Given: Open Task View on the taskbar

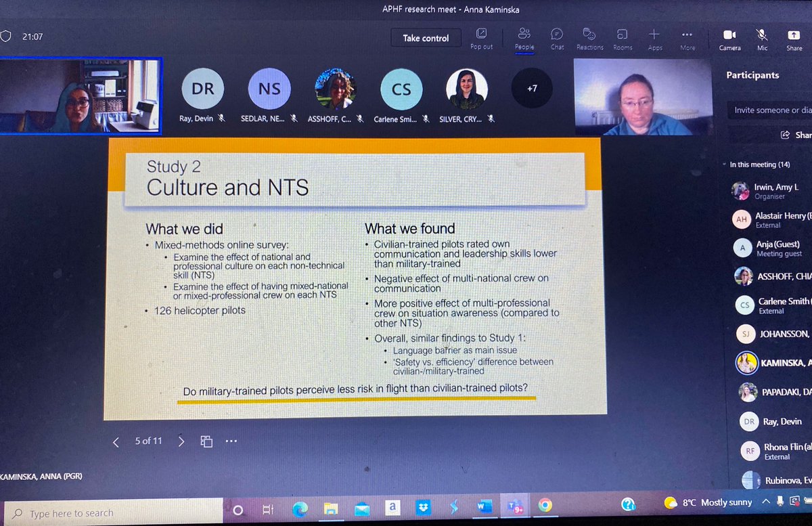Looking at the screenshot, I should pos(268,509).
